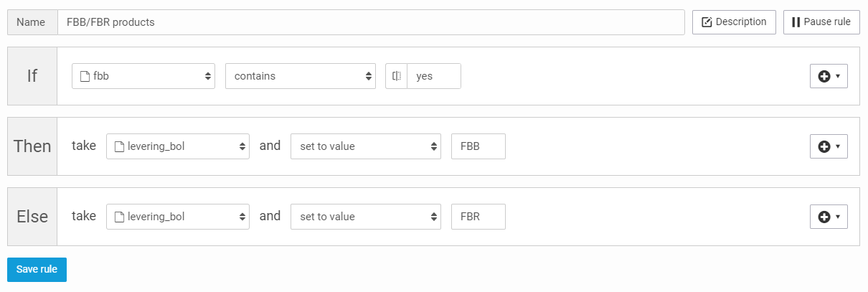Open the fbb field dropdown in If row

pyautogui.click(x=143, y=76)
